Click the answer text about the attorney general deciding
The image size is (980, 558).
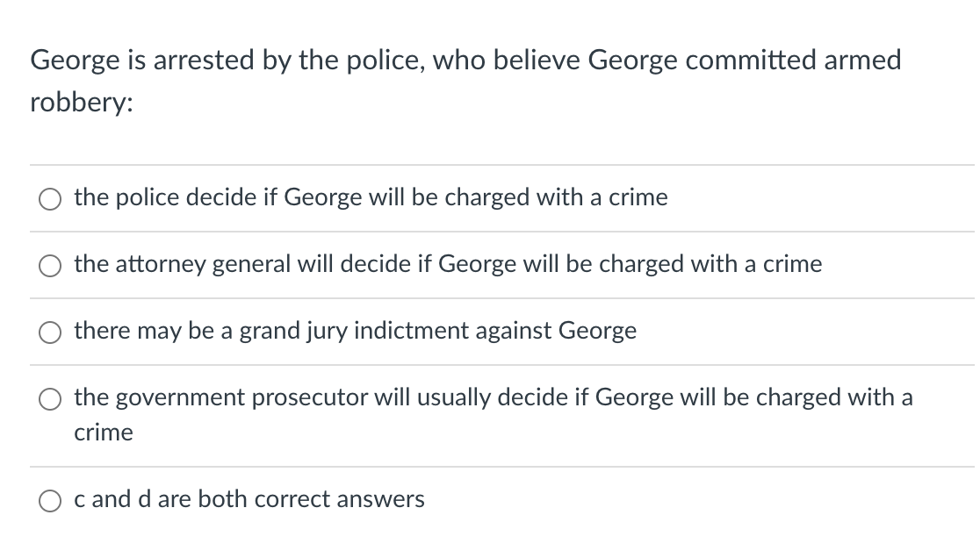(x=448, y=264)
